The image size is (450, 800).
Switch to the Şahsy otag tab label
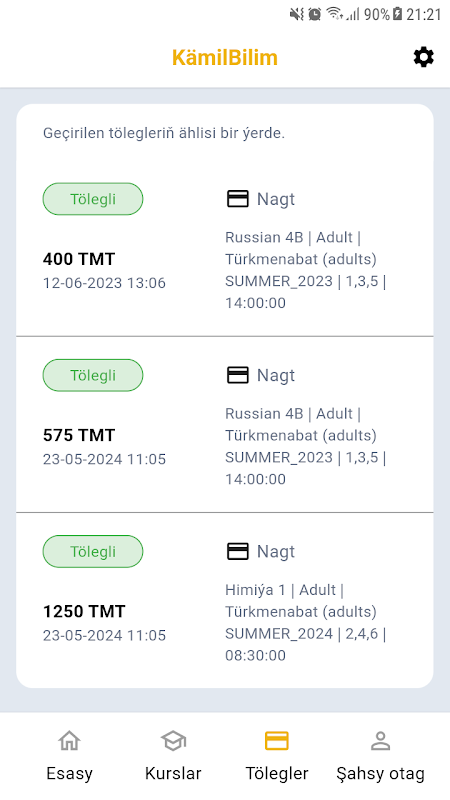(380, 773)
